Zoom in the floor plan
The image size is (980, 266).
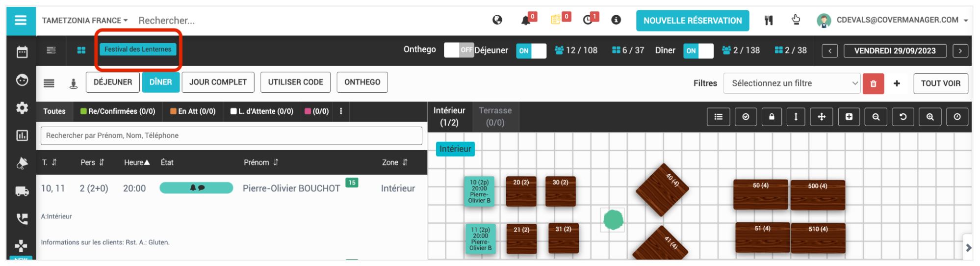coord(930,117)
